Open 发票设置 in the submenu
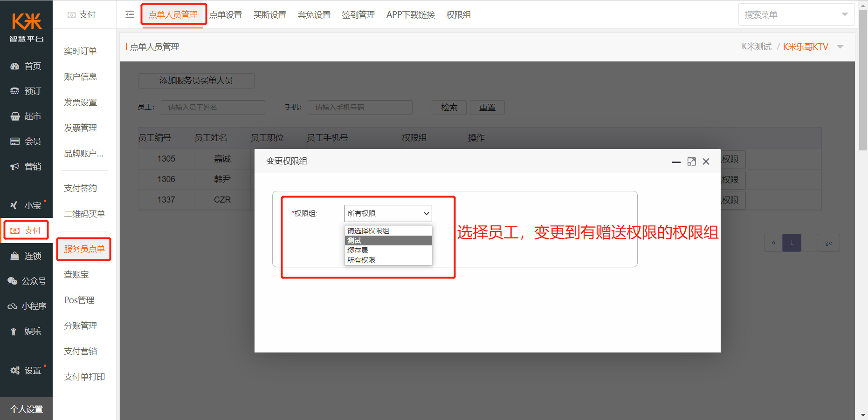The width and height of the screenshot is (868, 420). [80, 102]
